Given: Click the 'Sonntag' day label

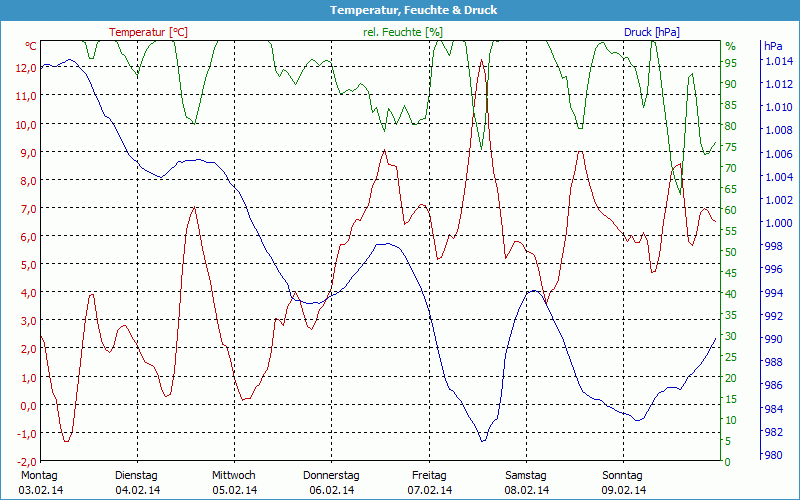Looking at the screenshot, I should (x=622, y=476).
